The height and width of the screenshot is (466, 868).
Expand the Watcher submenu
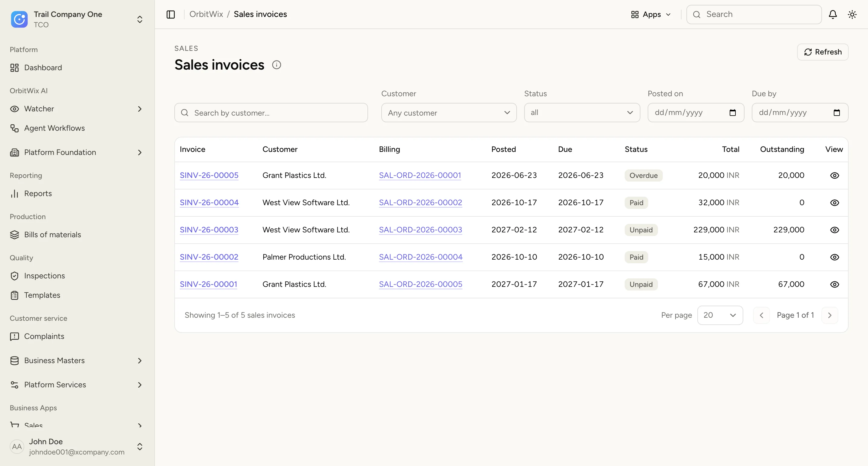pos(140,109)
